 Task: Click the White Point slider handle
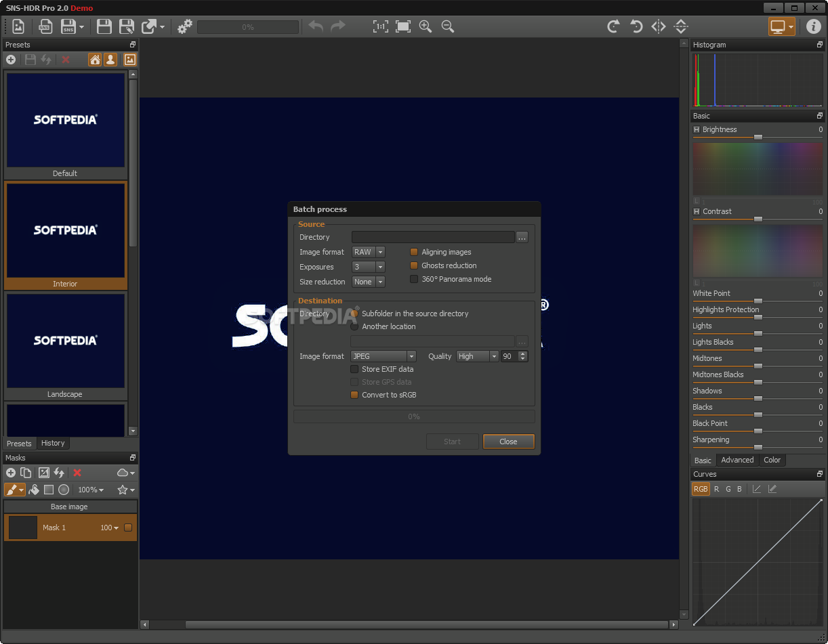758,301
